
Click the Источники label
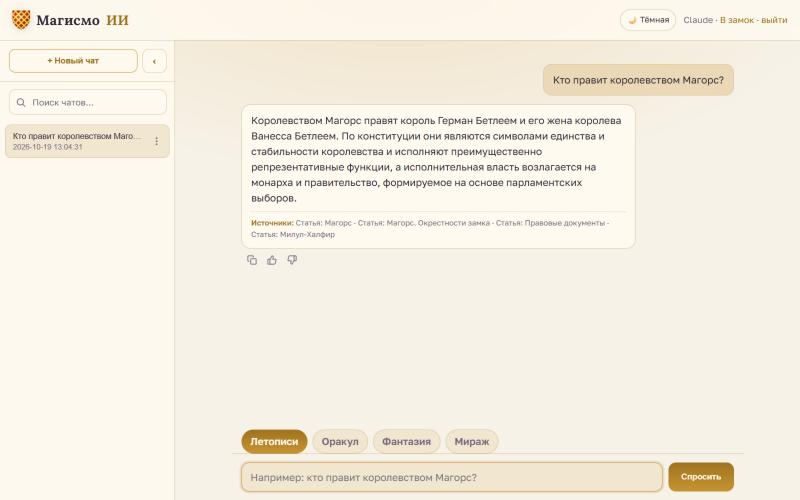click(272, 223)
